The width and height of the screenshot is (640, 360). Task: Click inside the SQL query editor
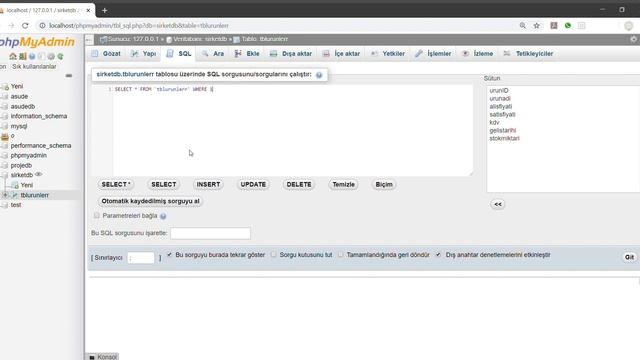tap(292, 131)
